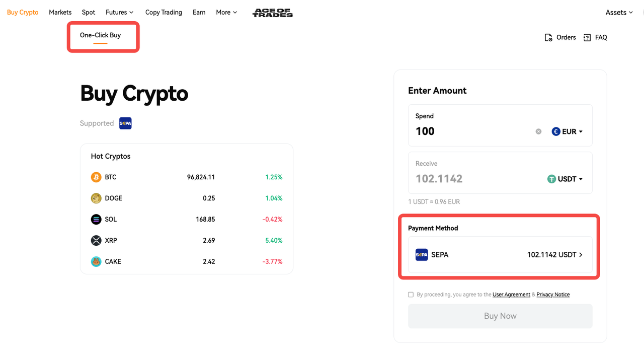Viewport: 644px width, 350px height.
Task: Tick the agreement checkbox
Action: (x=411, y=295)
